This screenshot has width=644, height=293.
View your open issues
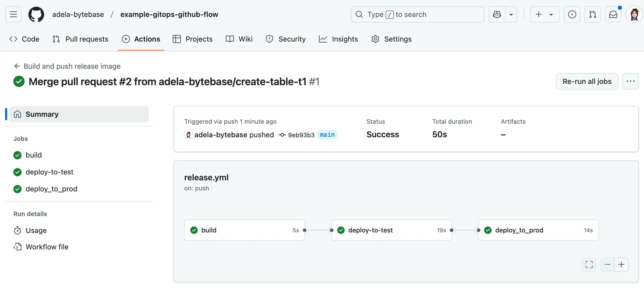tap(572, 14)
